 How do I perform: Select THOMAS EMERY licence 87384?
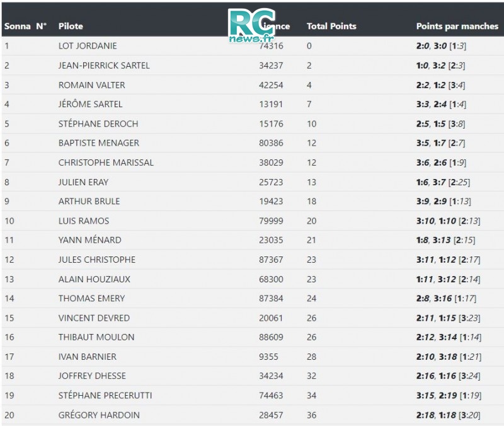click(271, 298)
